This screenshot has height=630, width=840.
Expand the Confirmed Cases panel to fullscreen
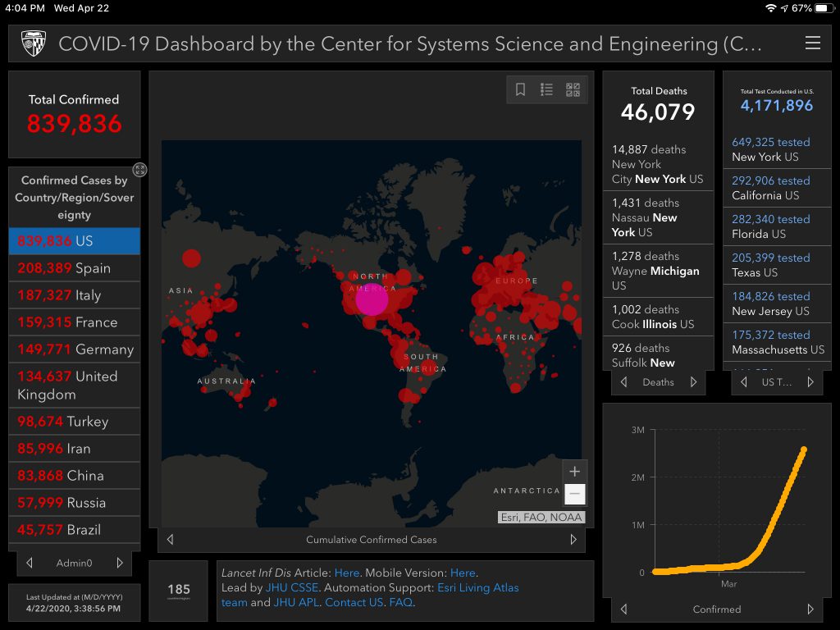click(x=140, y=170)
